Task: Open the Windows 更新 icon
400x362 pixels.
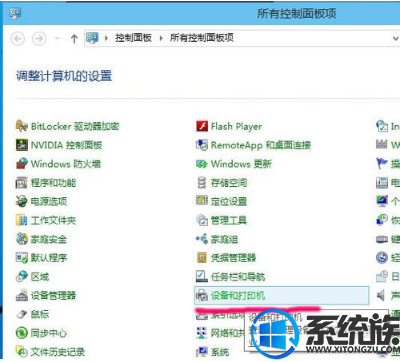Action: click(x=202, y=164)
